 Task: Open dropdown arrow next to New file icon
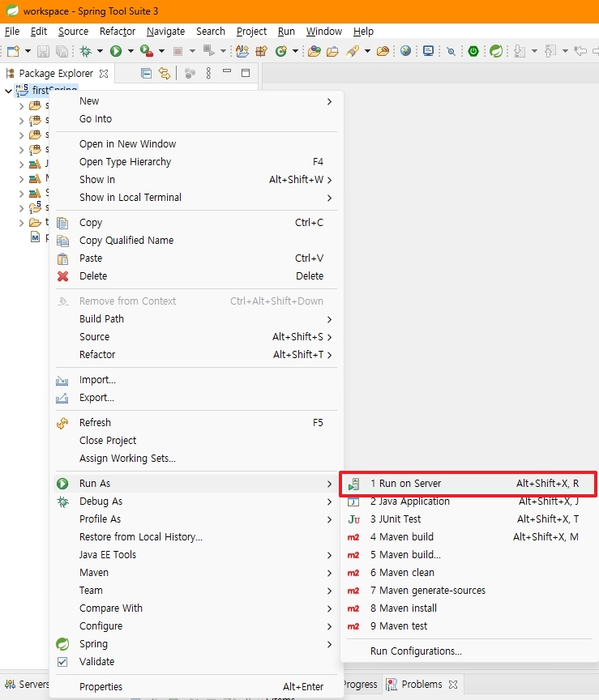(x=28, y=51)
